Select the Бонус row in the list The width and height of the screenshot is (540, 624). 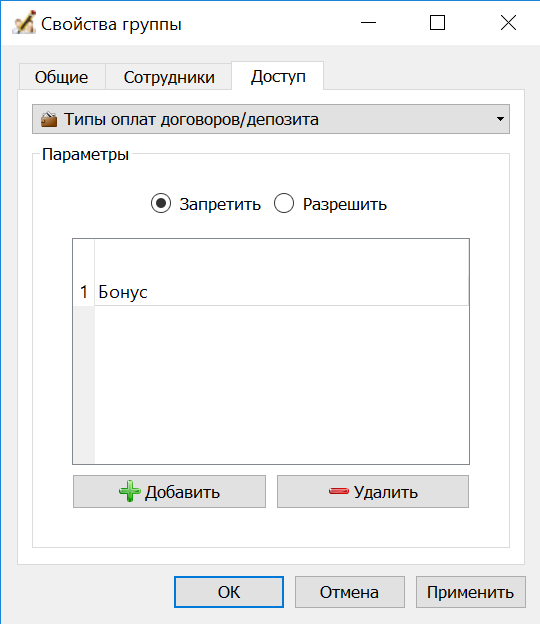click(x=282, y=292)
